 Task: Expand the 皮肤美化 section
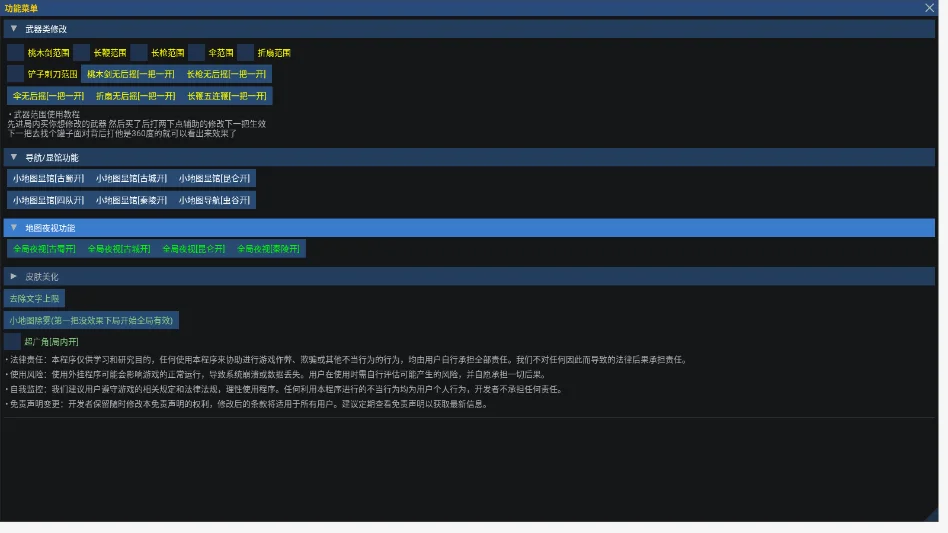coord(14,276)
